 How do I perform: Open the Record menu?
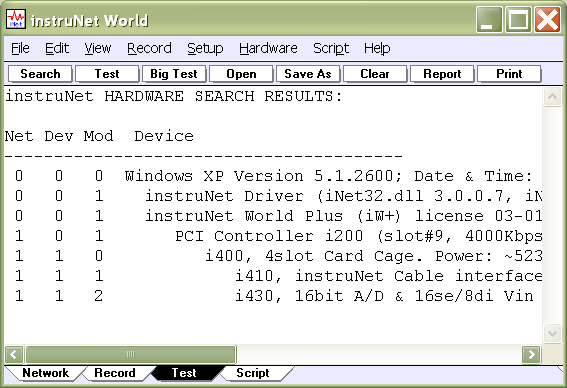click(149, 48)
